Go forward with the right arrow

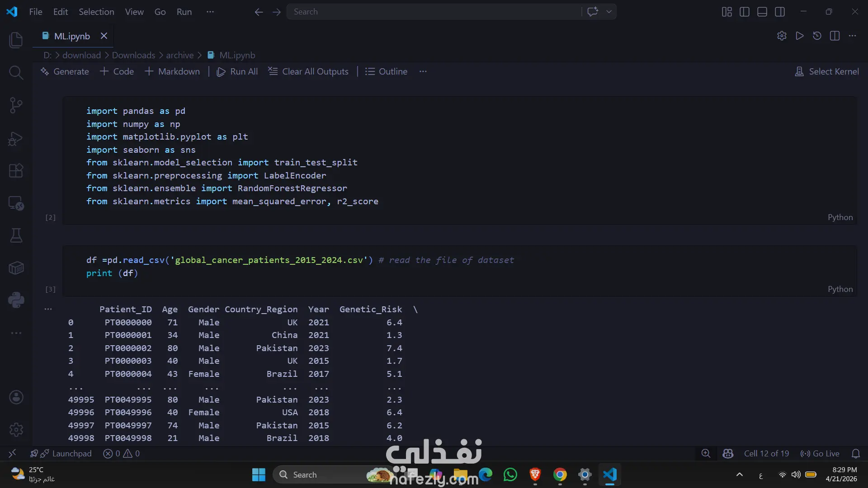click(x=277, y=12)
